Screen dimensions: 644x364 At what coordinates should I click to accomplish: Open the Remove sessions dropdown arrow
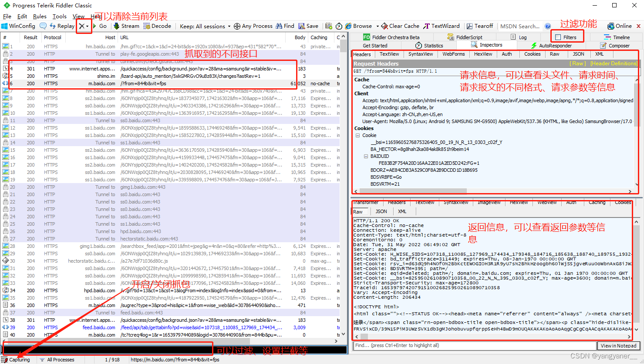pyautogui.click(x=88, y=26)
